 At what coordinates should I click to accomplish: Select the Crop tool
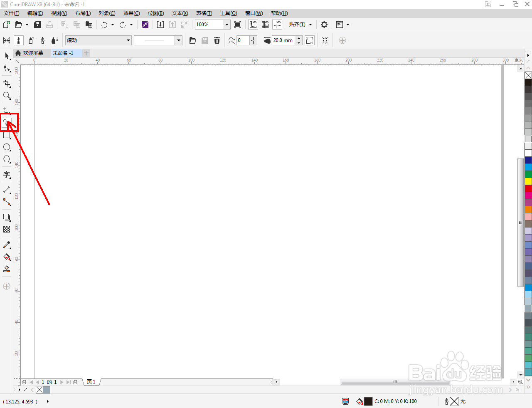point(7,84)
